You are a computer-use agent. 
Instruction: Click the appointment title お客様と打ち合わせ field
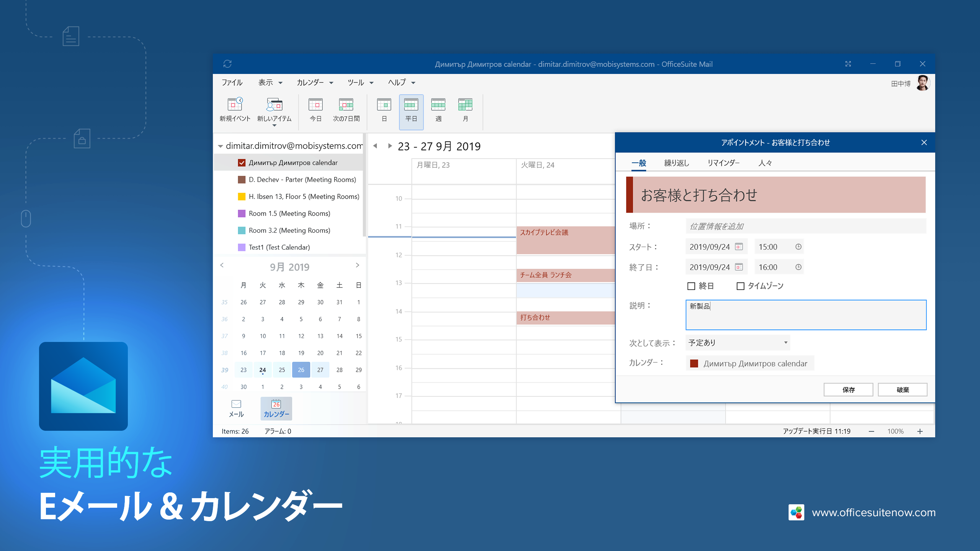click(x=779, y=195)
